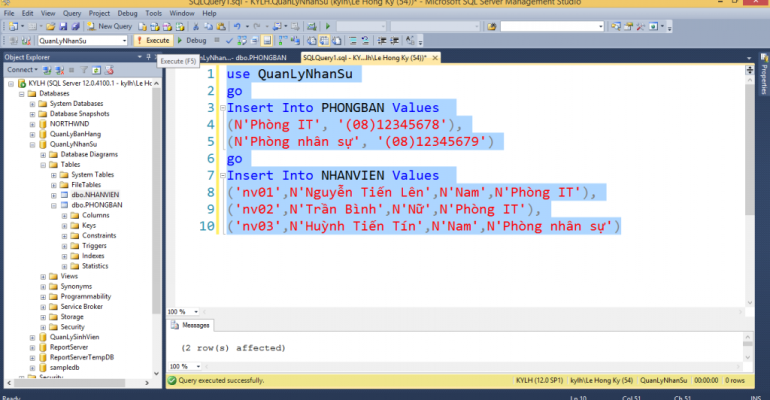Click Filter icon in Object Explorer

coord(84,70)
